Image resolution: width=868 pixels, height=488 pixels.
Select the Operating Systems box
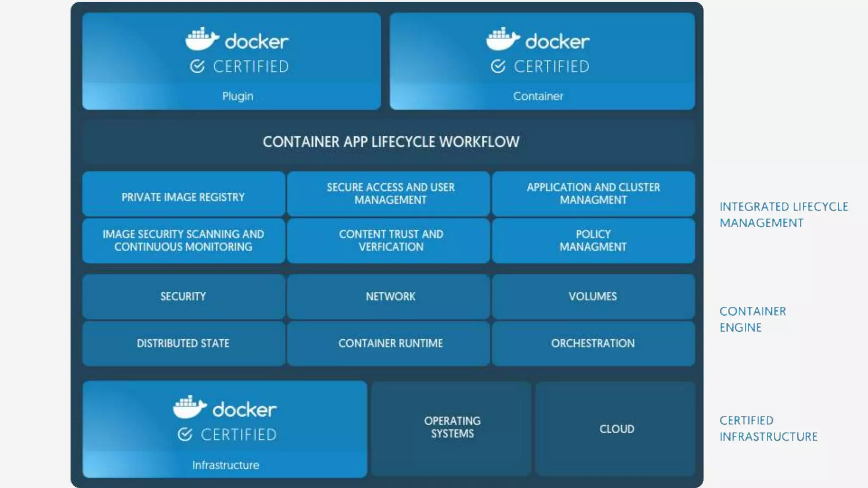pos(452,428)
